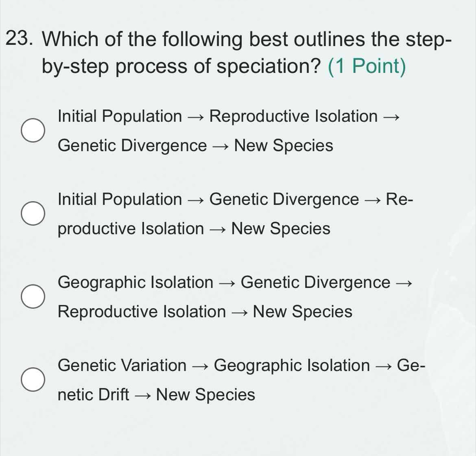Click "Geographic Isolation" at start of third option
Screen dimensions: 476x456
(135, 282)
